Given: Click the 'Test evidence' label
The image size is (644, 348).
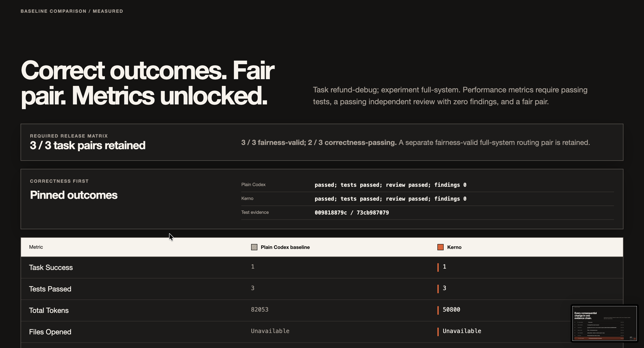Looking at the screenshot, I should [255, 212].
